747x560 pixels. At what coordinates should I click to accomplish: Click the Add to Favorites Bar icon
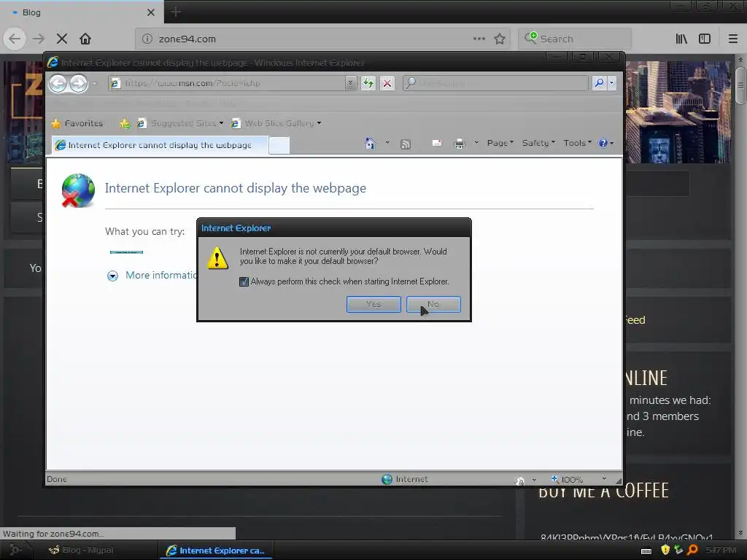125,124
